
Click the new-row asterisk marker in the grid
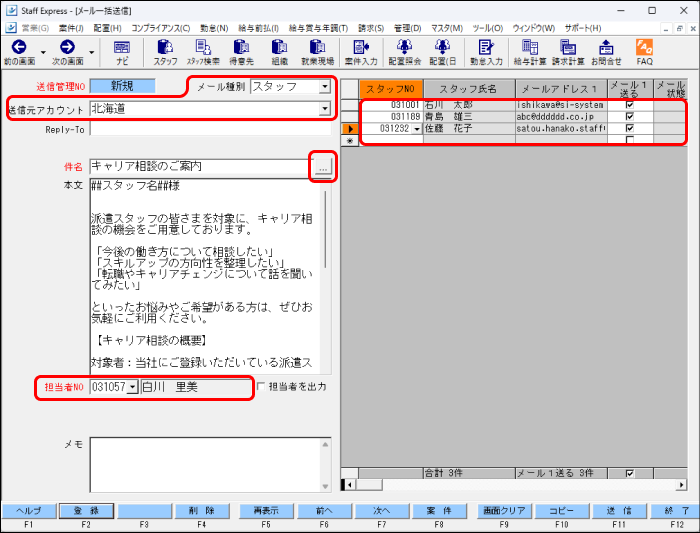[350, 140]
